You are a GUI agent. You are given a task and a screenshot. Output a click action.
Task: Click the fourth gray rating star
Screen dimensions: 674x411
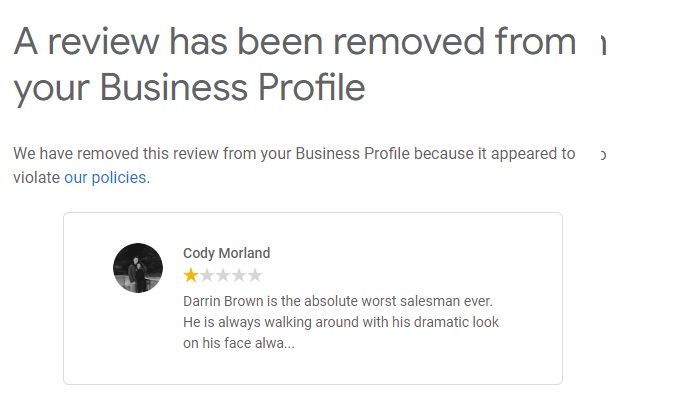[239, 275]
